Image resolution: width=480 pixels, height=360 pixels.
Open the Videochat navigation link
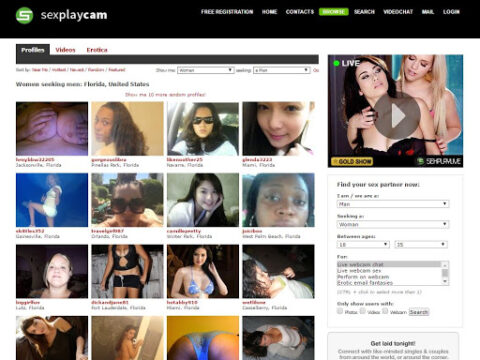coord(398,12)
